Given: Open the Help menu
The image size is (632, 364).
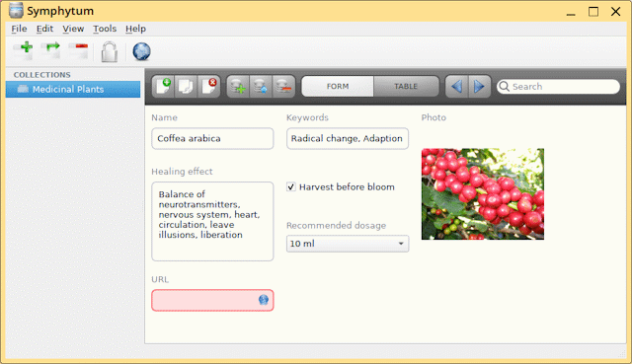Looking at the screenshot, I should 135,29.
